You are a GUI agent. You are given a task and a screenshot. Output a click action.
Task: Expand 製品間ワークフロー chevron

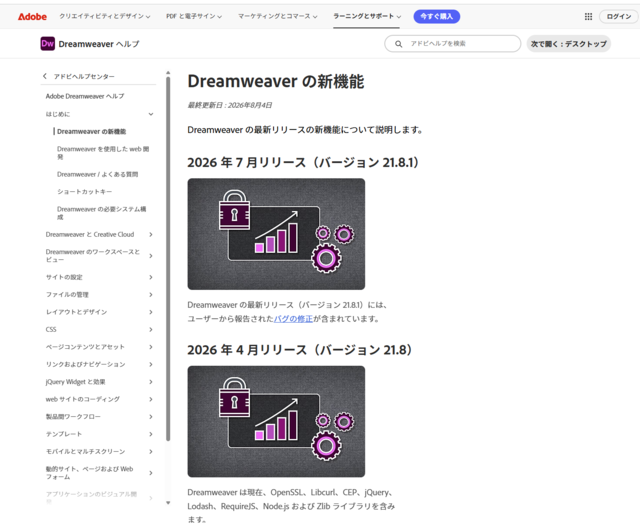(151, 417)
